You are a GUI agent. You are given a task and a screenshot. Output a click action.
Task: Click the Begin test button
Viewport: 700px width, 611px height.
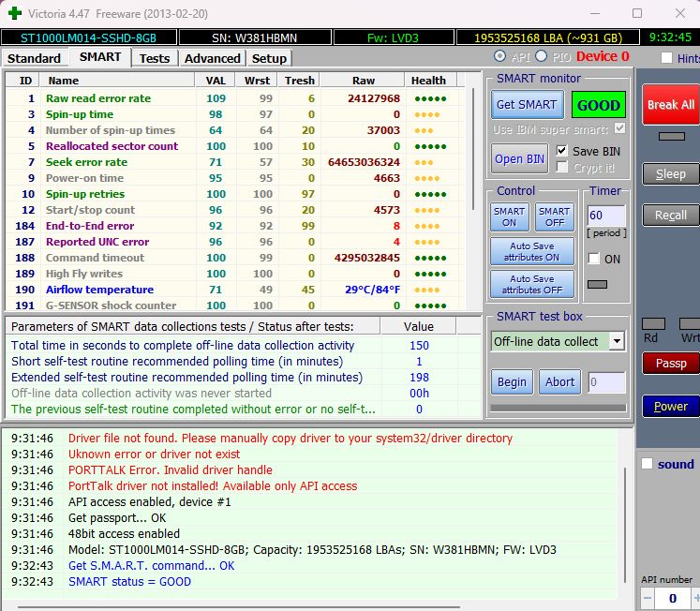(512, 382)
